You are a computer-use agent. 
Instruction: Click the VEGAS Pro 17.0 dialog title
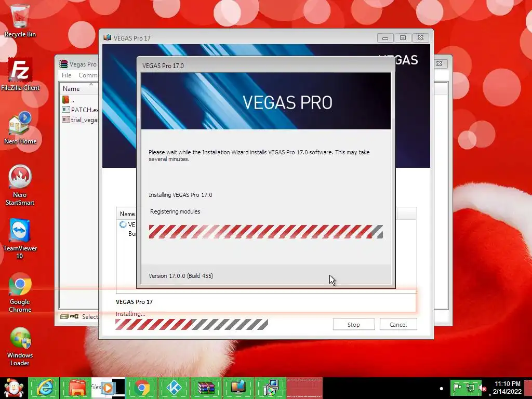tap(163, 65)
